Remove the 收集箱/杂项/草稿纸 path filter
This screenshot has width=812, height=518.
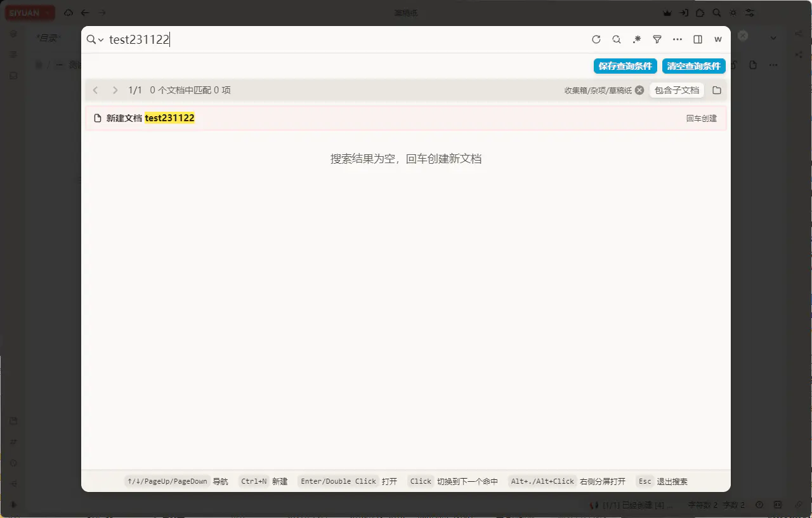coord(639,90)
